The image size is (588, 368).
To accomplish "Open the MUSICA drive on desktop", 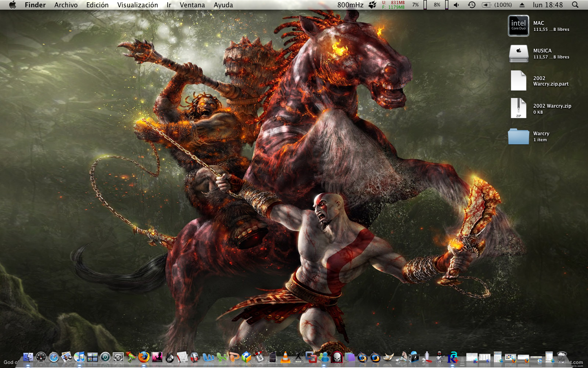I will tap(519, 53).
